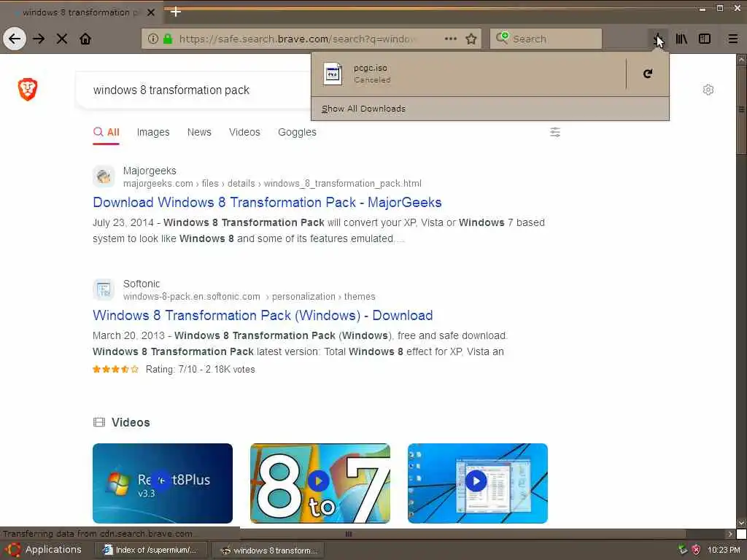This screenshot has width=747, height=560.
Task: Open Windows 8 Transformation Pack (Windows) Download link
Action: [263, 315]
